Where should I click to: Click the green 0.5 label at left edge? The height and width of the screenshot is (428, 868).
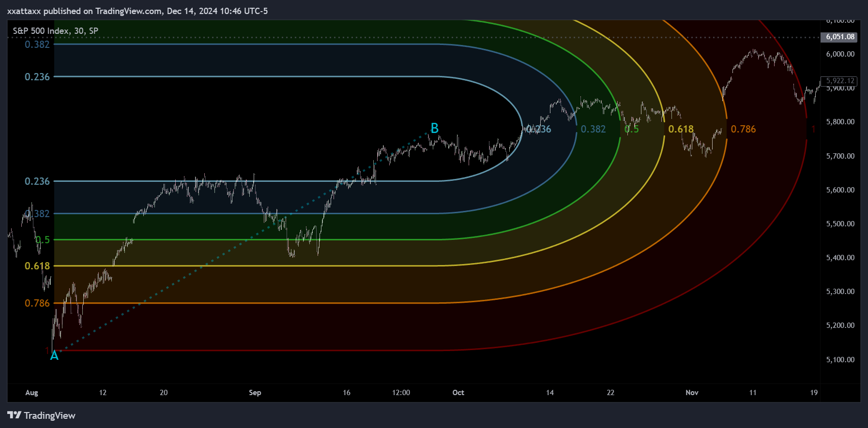[x=43, y=240]
